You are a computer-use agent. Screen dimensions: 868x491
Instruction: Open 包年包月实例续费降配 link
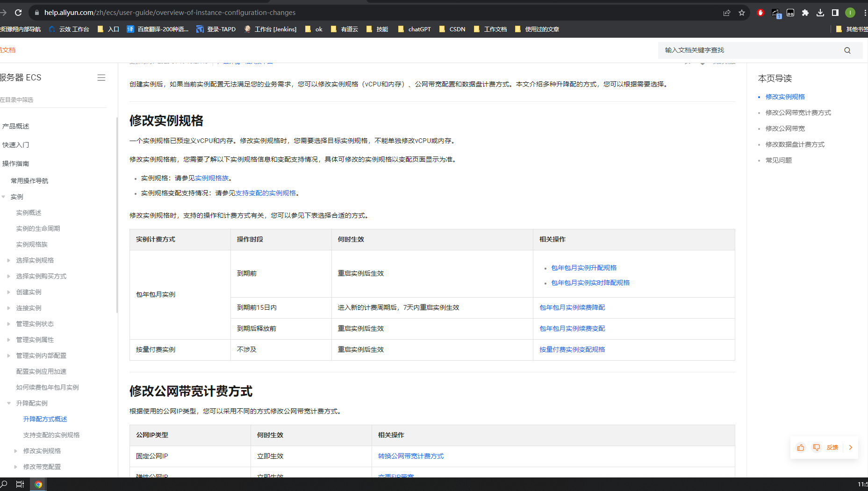(572, 307)
